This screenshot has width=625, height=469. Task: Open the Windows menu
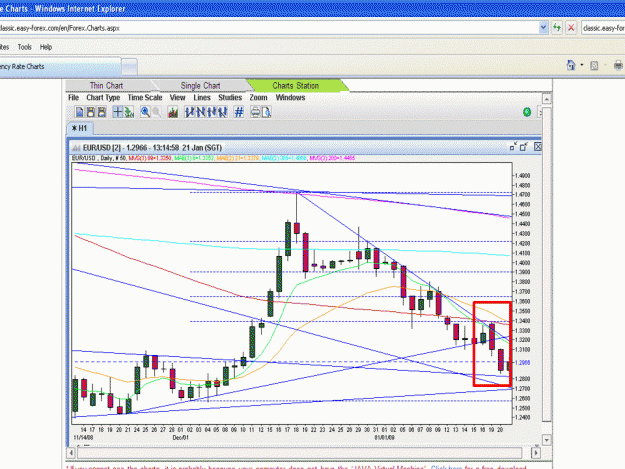pyautogui.click(x=290, y=98)
